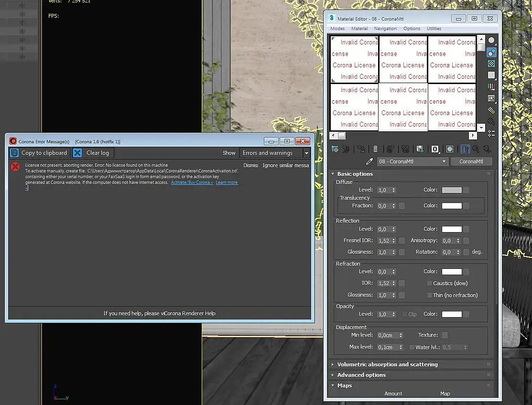532x405 pixels.
Task: Toggle Opacity Clip checkbox
Action: point(404,314)
